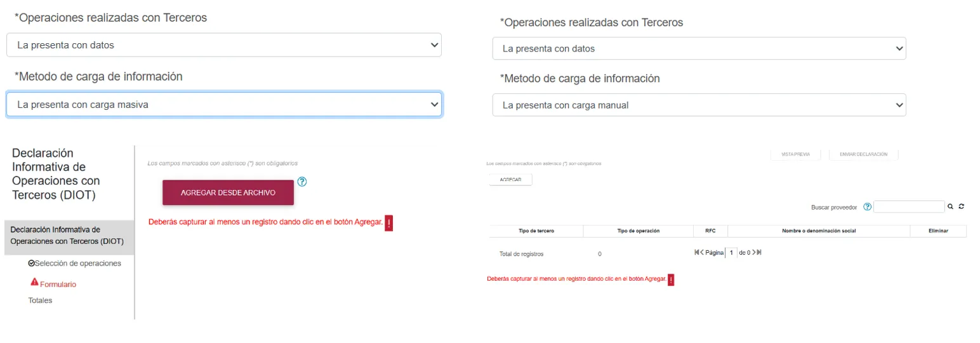
Task: Click the red error icon under Agregar desde archivo
Action: [x=389, y=223]
